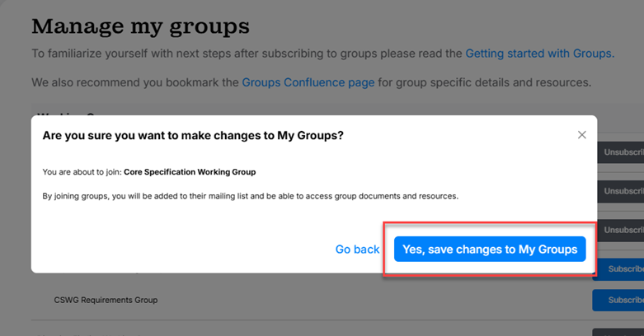Image resolution: width=644 pixels, height=336 pixels.
Task: Click the 'Manage my groups' page heading
Action: (x=140, y=26)
